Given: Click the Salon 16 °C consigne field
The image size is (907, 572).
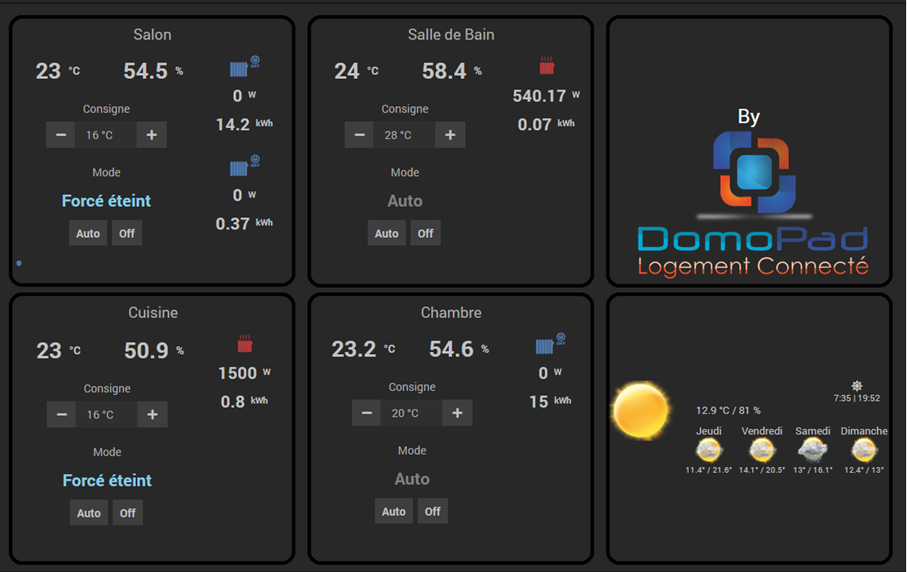Looking at the screenshot, I should click(x=106, y=135).
